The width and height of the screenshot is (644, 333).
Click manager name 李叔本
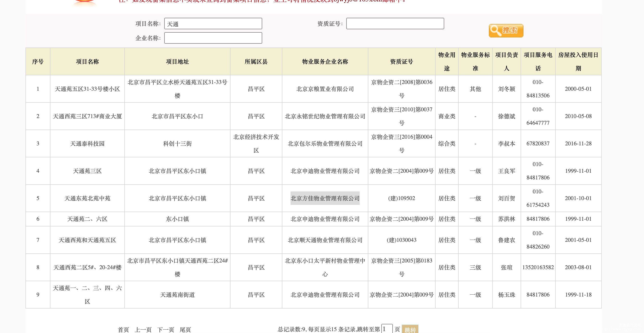pos(506,144)
